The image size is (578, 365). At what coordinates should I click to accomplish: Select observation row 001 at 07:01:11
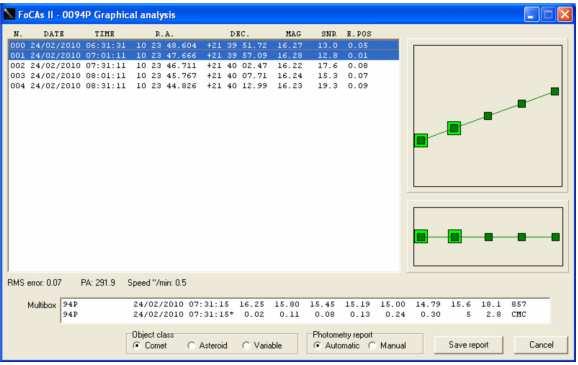click(x=203, y=55)
